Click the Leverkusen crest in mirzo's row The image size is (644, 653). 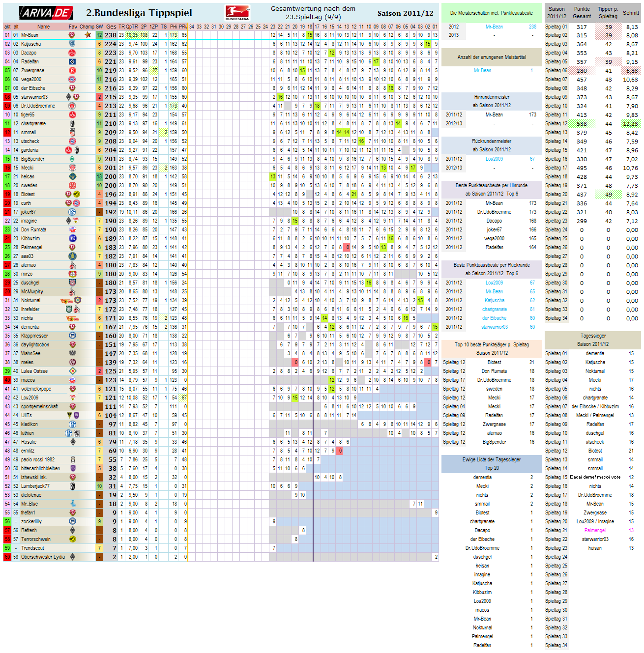tap(72, 274)
